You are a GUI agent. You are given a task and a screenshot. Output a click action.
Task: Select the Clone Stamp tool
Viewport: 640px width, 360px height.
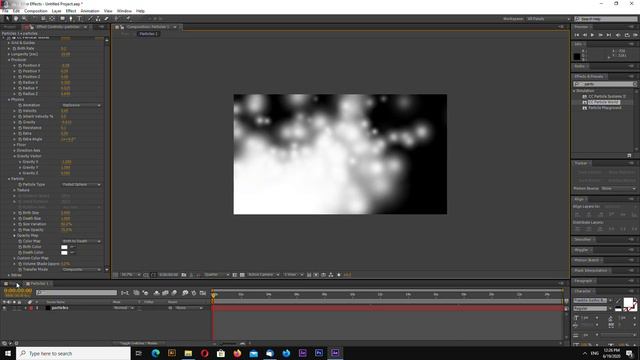coord(98,19)
